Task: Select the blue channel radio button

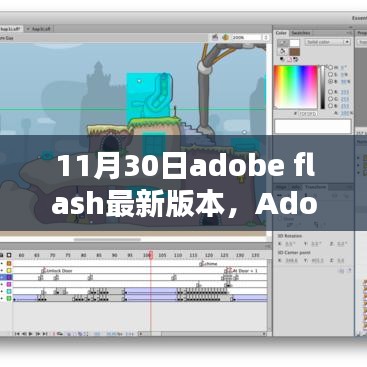Action: click(x=330, y=106)
